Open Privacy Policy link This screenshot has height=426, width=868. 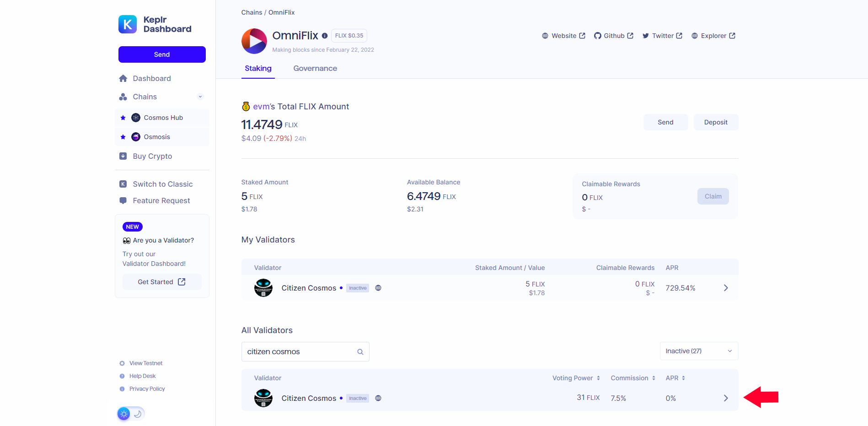click(147, 389)
